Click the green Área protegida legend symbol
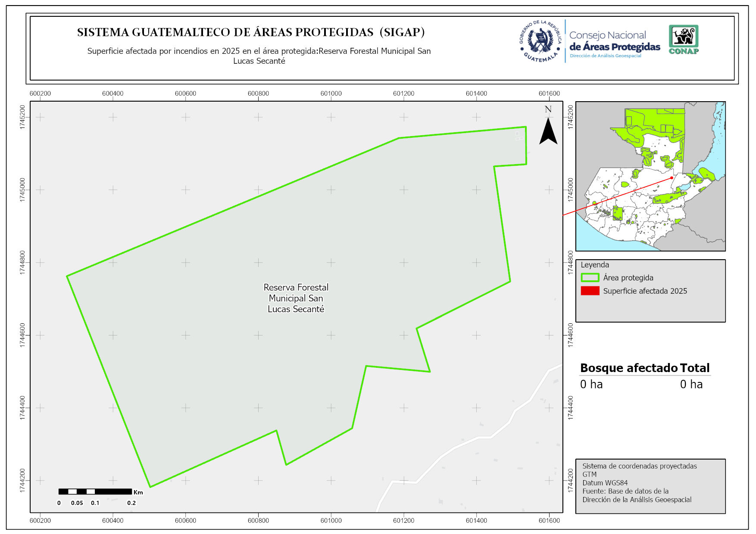Screen dimensions: 756x534 click(590, 278)
